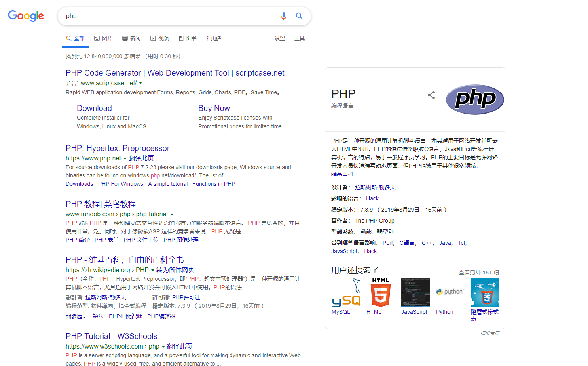Open the 视频 videos tab
The width and height of the screenshot is (588, 366).
(159, 38)
